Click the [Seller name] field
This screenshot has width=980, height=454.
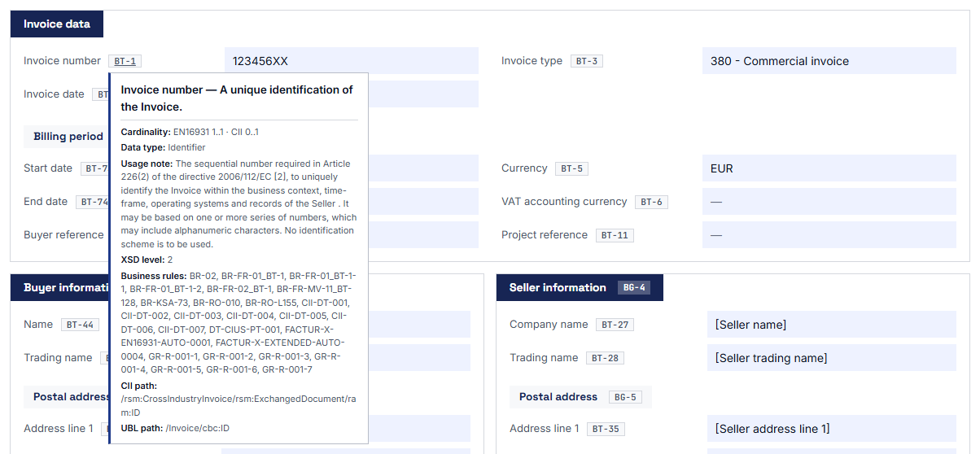pos(832,325)
